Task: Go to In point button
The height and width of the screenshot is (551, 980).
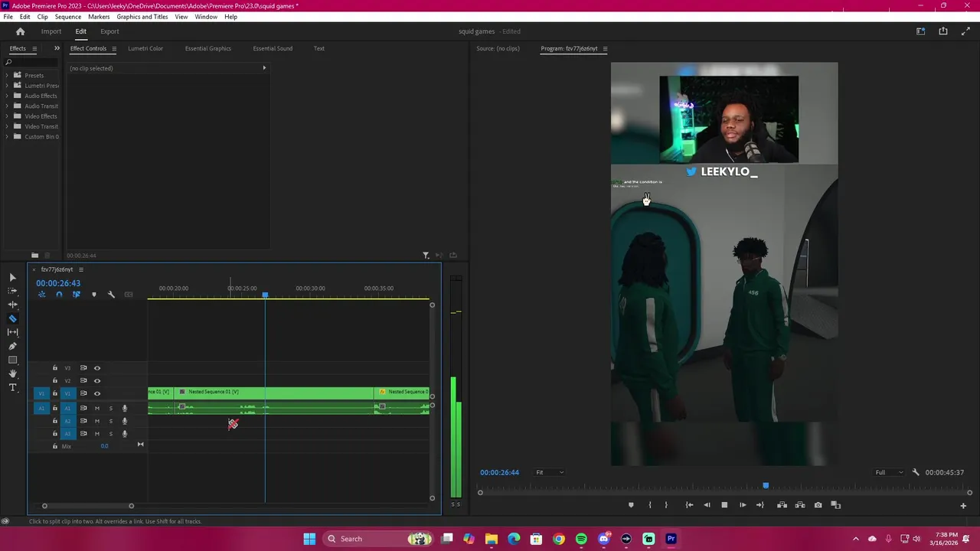Action: click(689, 505)
